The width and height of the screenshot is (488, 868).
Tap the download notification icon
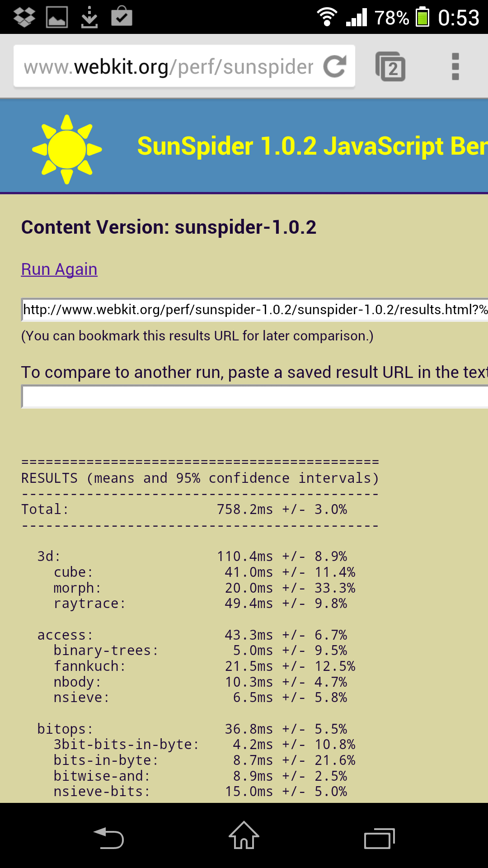89,17
